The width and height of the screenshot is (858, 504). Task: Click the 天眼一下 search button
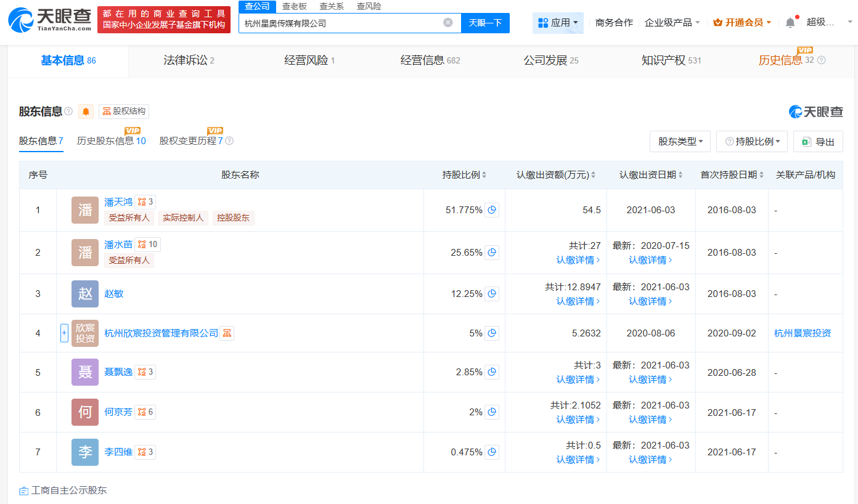coord(484,22)
